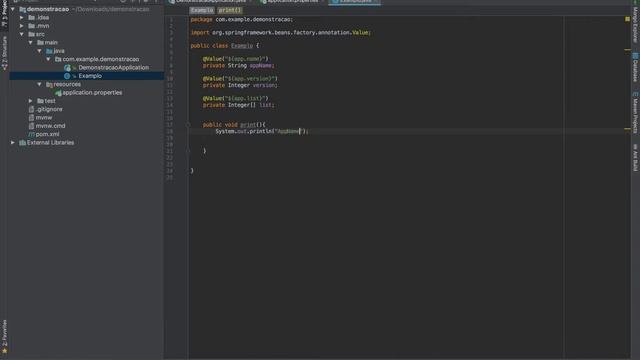Screen dimensions: 640x360
Task: Click the print() breadcrumb
Action: pyautogui.click(x=230, y=10)
